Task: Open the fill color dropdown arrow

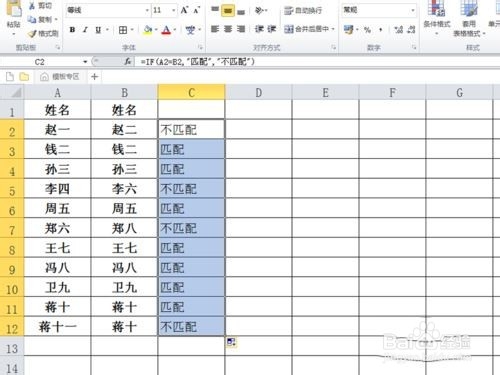Action: [x=156, y=30]
